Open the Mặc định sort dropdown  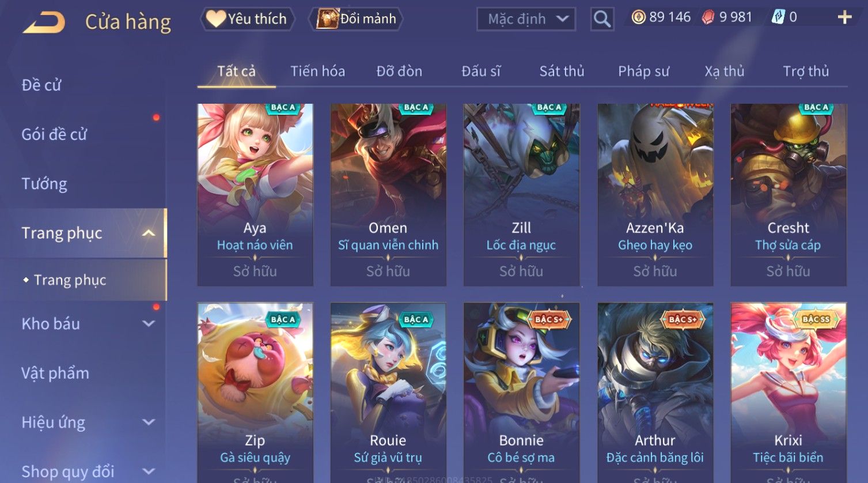[x=526, y=19]
